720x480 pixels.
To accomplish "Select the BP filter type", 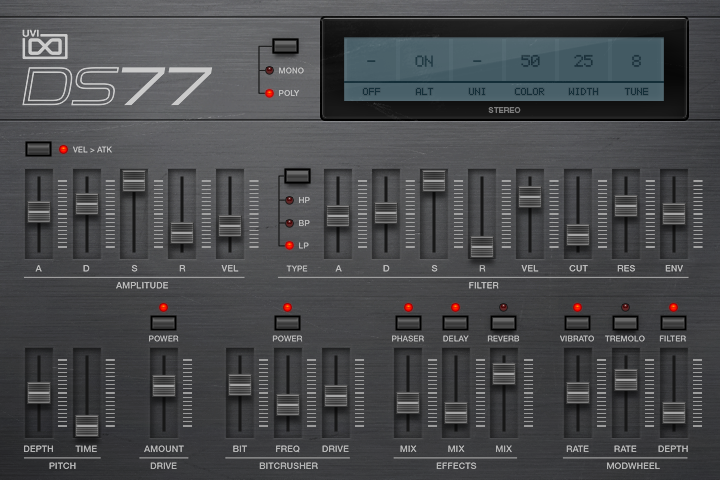I will tap(289, 223).
